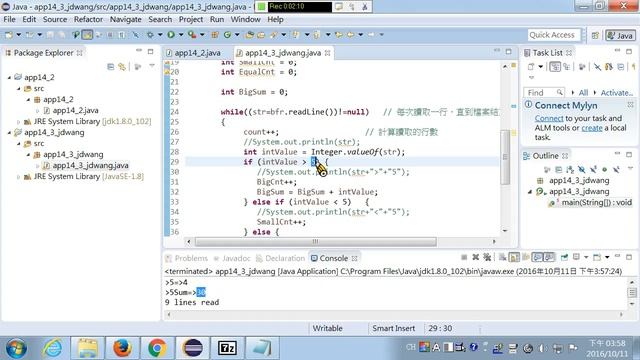The image size is (640, 360).
Task: Collapse the app14_2 project node
Action: click(9, 77)
